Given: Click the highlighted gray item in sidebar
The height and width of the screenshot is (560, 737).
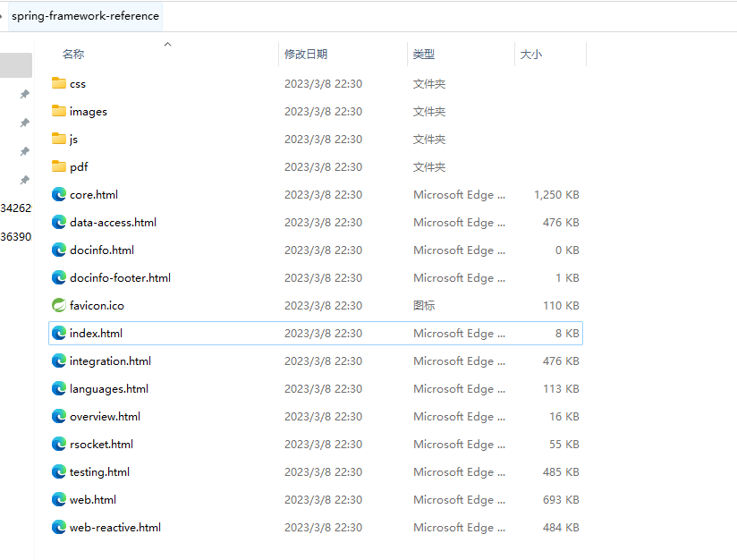Looking at the screenshot, I should 16,65.
